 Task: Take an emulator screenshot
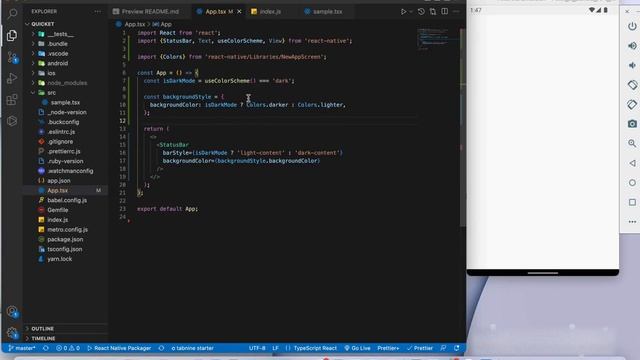click(632, 124)
